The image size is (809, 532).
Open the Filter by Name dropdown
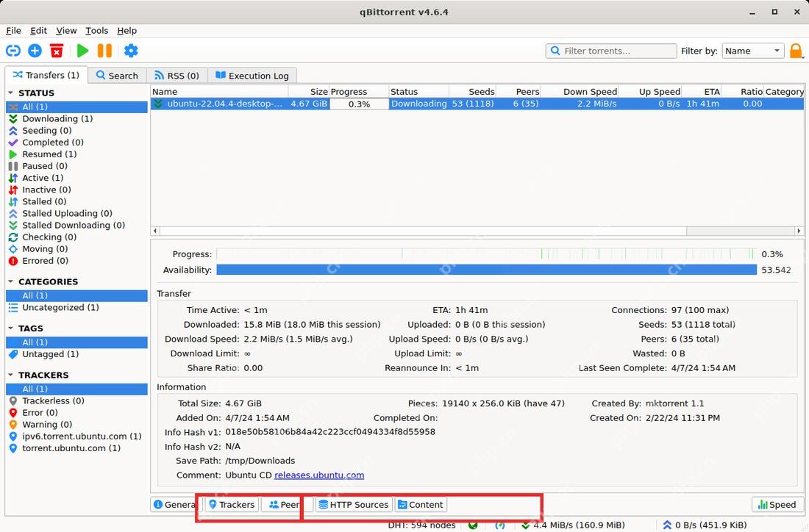[x=753, y=51]
